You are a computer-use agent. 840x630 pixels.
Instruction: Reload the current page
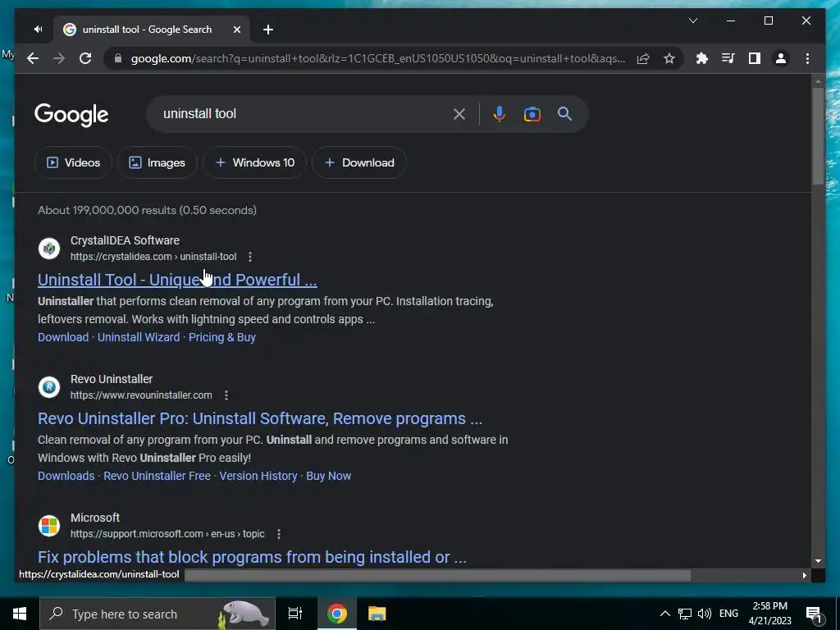85,58
